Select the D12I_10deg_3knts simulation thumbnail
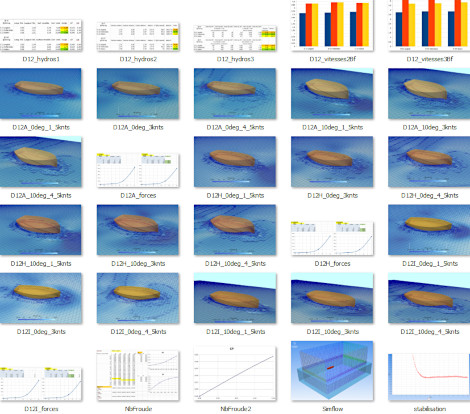This screenshot has height=414, width=470. coord(332,298)
